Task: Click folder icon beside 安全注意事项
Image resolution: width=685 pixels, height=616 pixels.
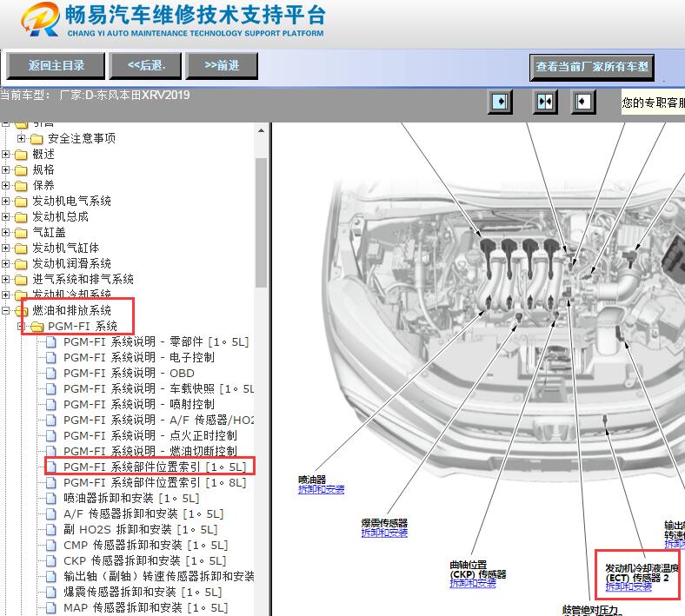Action: click(37, 139)
